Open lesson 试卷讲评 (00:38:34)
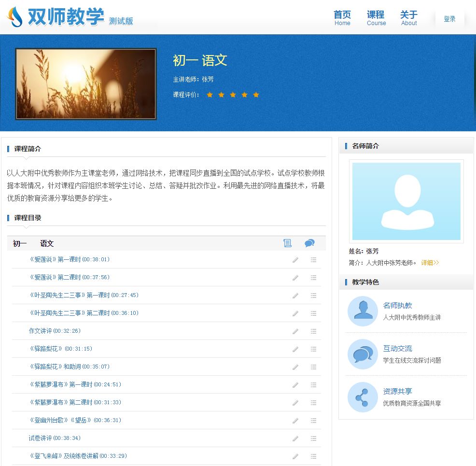 tap(55, 438)
